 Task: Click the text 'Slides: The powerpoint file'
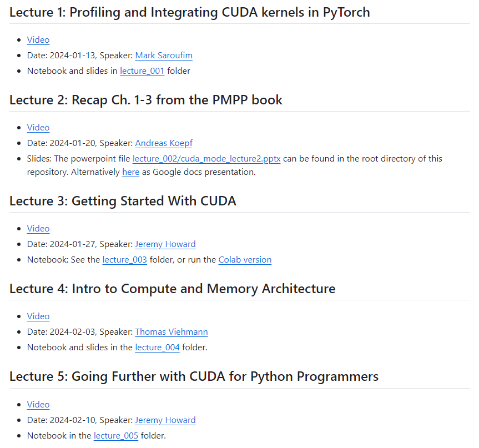[x=78, y=159]
